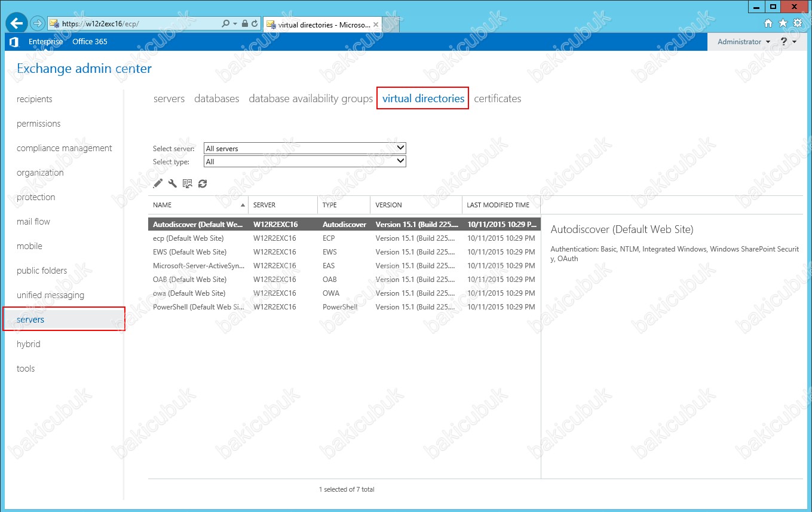Click the lock security icon in address bar

pos(245,24)
